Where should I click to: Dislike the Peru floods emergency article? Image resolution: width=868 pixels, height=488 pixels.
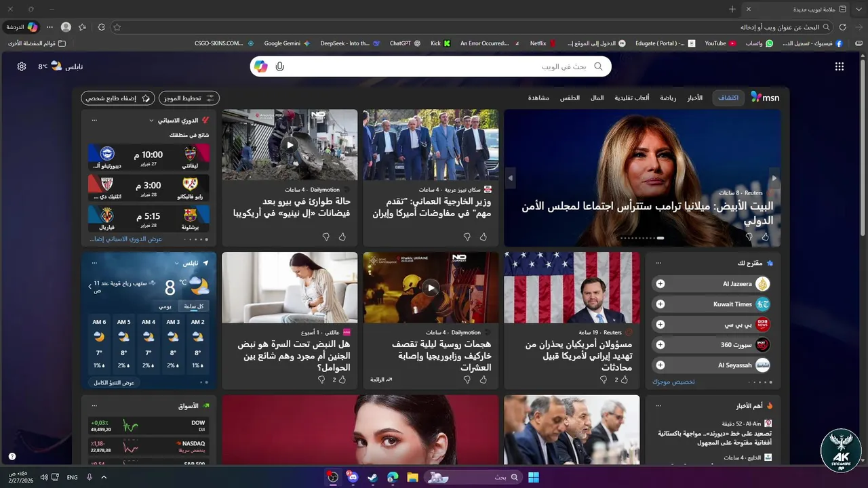[325, 237]
